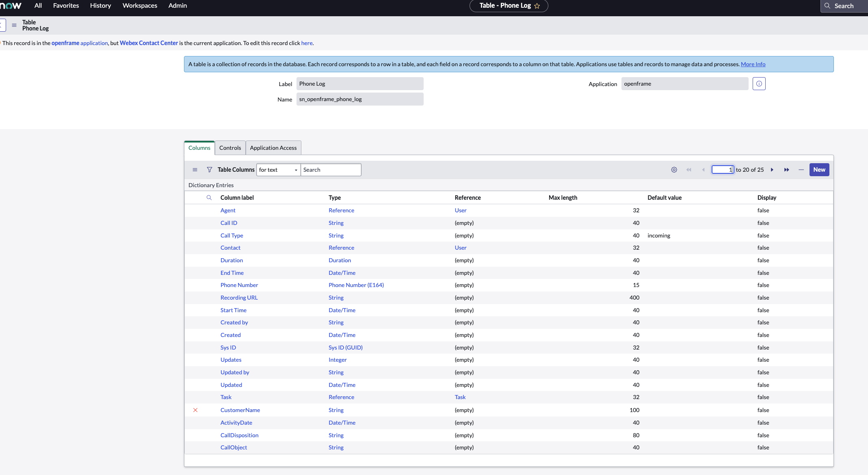Open the 'for text' search field dropdown
This screenshot has width=868, height=475.
click(278, 170)
